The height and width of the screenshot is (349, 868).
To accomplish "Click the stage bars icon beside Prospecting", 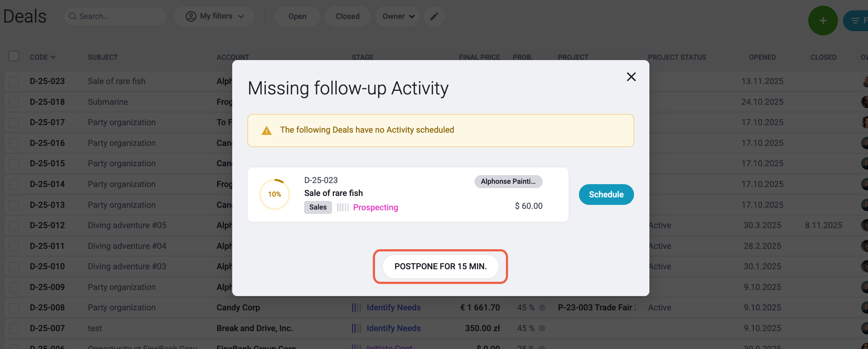I will coord(342,207).
